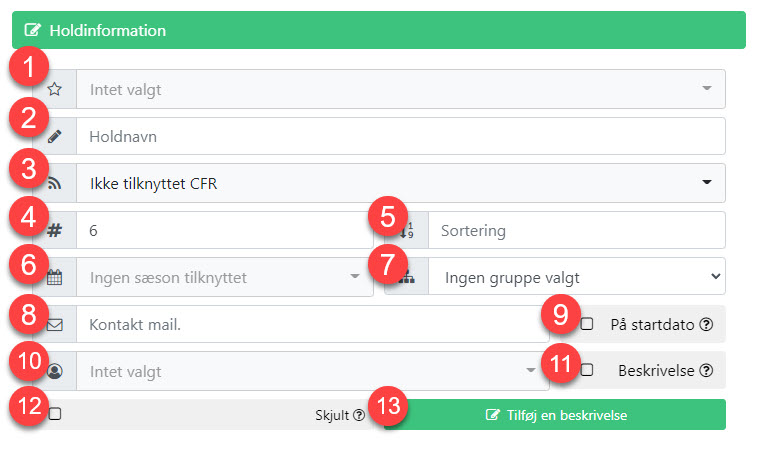The image size is (765, 449).
Task: Open the Ikke tilknyttet CFR dropdown
Action: coord(401,183)
